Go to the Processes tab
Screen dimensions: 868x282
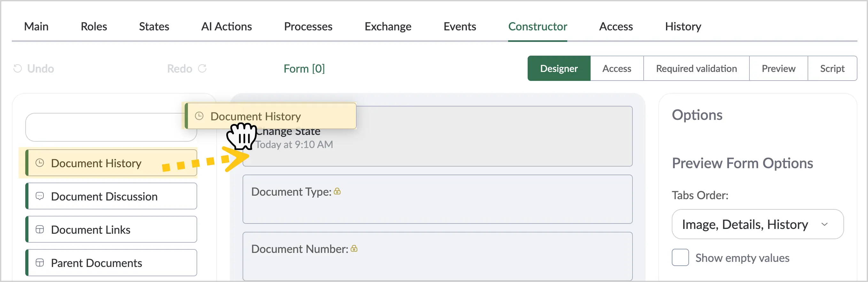308,26
